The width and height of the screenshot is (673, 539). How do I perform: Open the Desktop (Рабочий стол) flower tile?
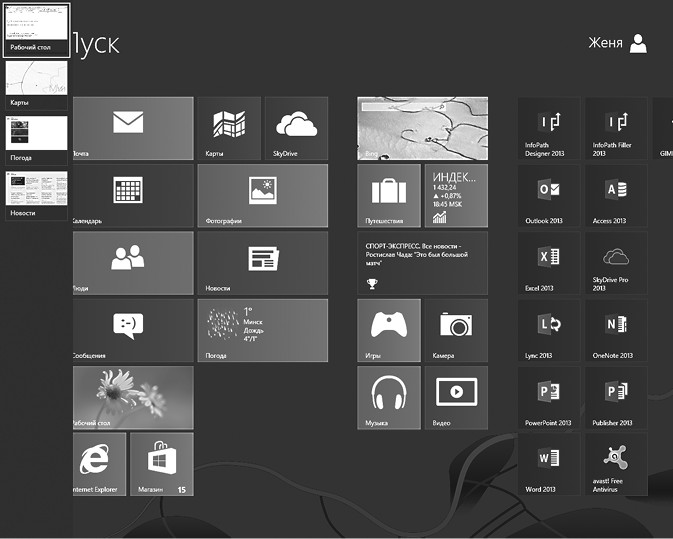pos(133,397)
